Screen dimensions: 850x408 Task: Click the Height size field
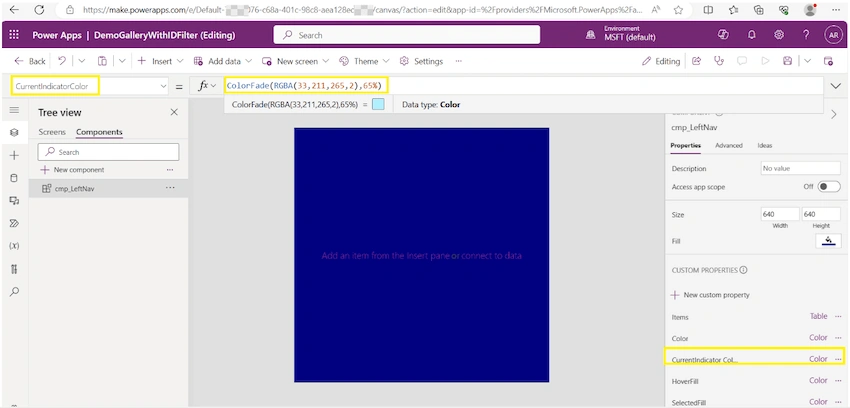pyautogui.click(x=821, y=215)
